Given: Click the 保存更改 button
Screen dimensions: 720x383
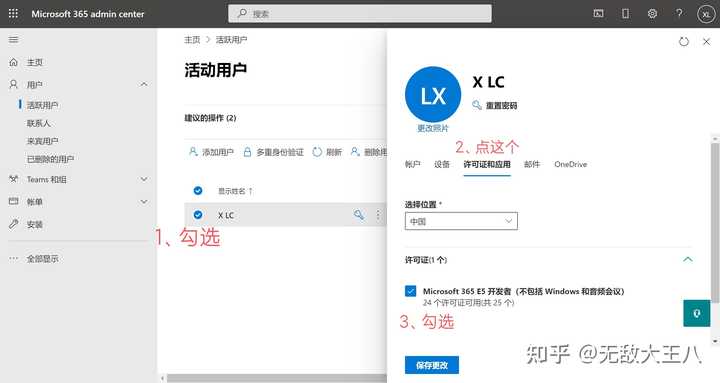Looking at the screenshot, I should click(x=432, y=366).
